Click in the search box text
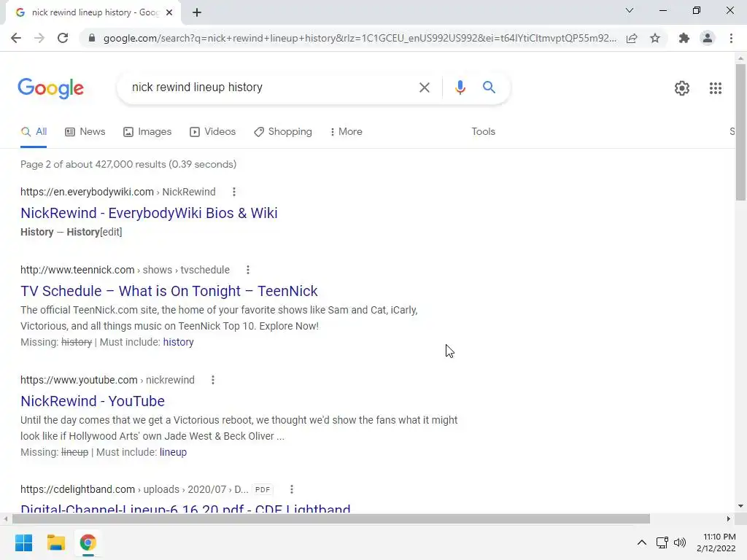The height and width of the screenshot is (560, 747). [197, 87]
